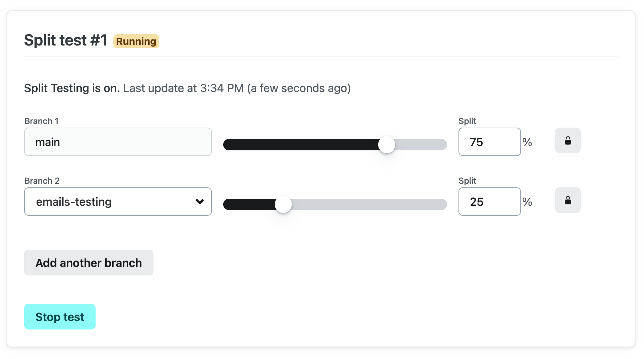Click the Branch 2 split field showing 25
644x359 pixels.
point(489,202)
